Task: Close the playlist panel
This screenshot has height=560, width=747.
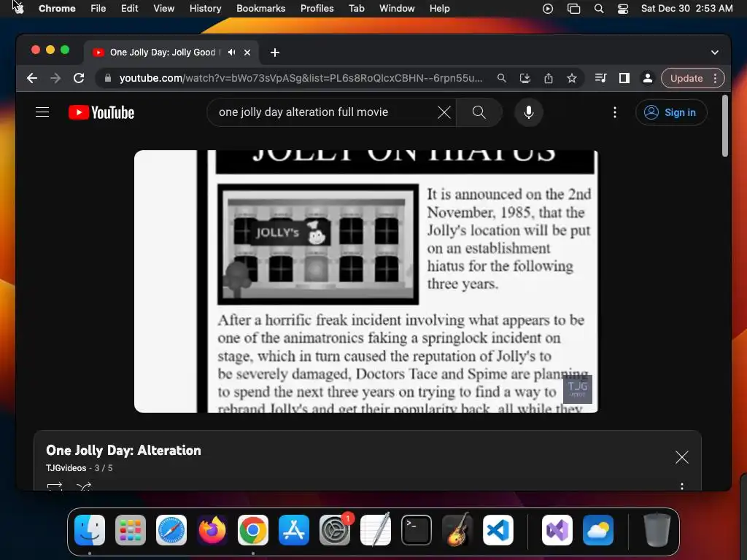Action: tap(682, 457)
